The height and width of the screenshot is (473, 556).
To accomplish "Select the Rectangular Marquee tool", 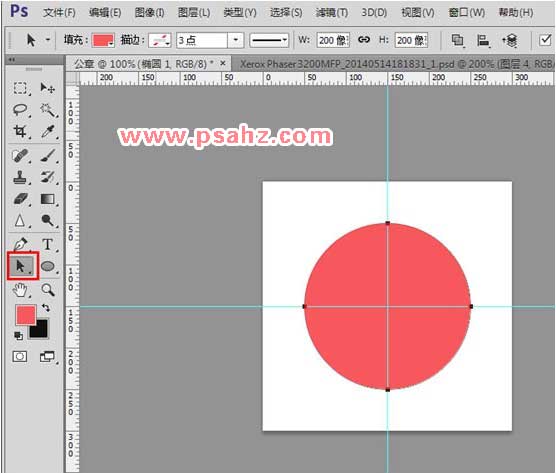I will click(20, 88).
